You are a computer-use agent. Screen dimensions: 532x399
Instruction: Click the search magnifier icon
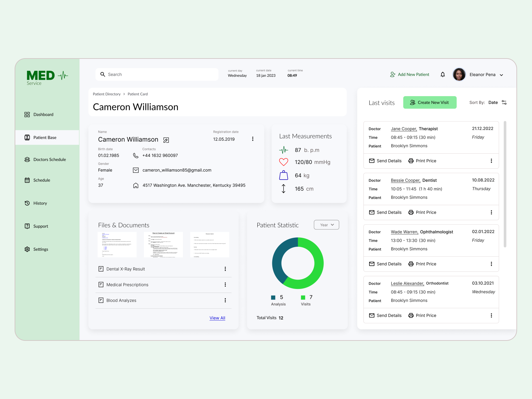coord(103,74)
